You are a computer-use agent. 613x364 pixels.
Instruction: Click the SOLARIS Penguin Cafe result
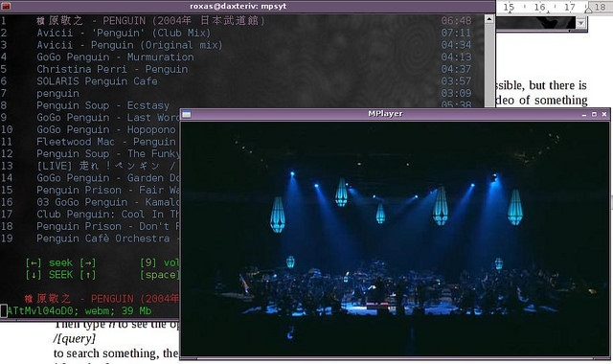[97, 81]
